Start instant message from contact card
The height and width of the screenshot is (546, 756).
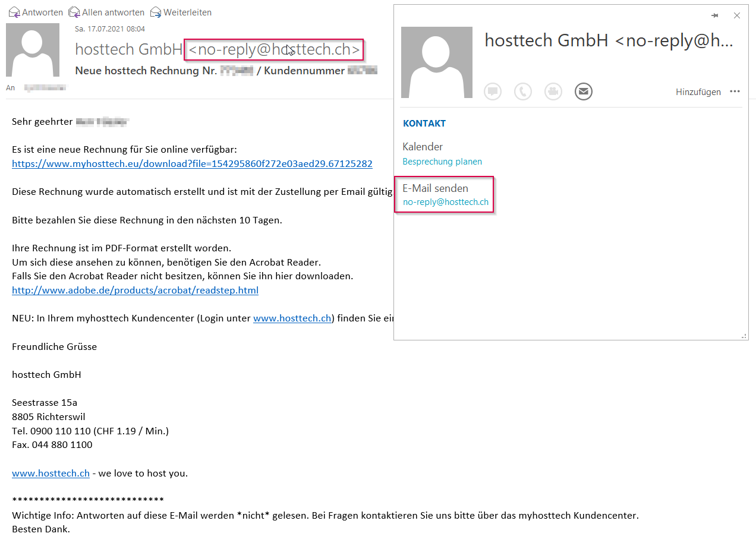click(x=493, y=91)
